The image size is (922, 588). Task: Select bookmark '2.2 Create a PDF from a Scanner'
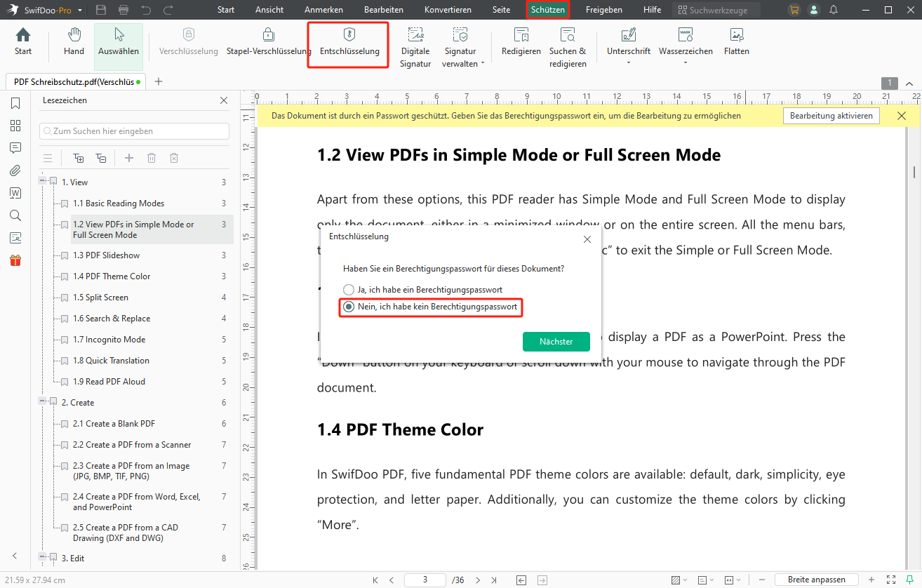click(132, 445)
